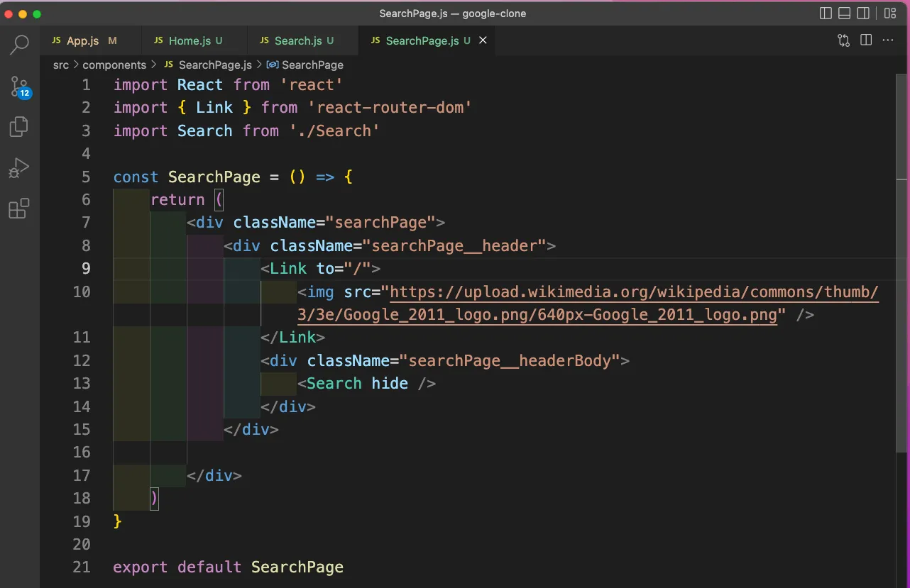The width and height of the screenshot is (910, 588).
Task: Click JS file icon on Search.js tab
Action: (x=265, y=41)
